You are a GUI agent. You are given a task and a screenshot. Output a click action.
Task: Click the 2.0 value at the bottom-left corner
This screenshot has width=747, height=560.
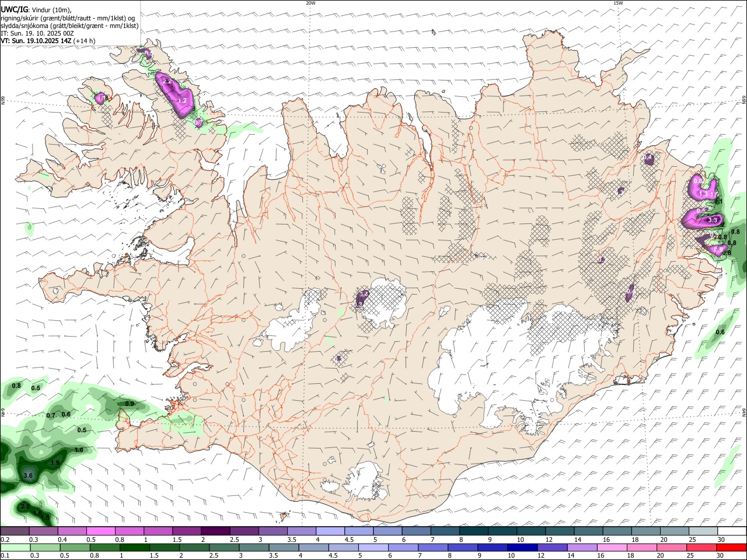point(25,507)
